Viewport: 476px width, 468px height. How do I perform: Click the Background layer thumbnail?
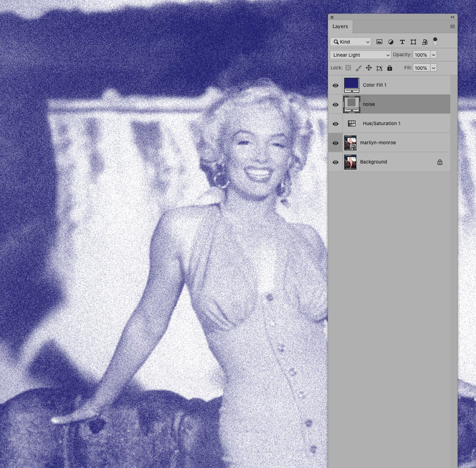pos(350,162)
